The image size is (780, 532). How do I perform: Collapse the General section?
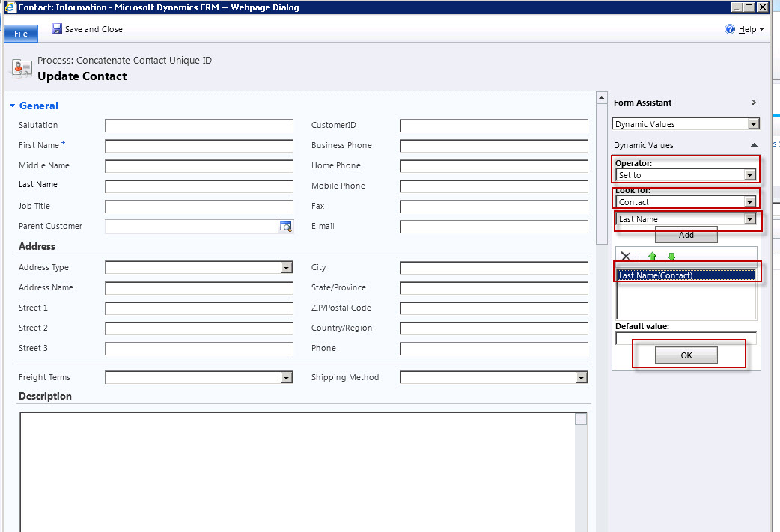pos(13,106)
